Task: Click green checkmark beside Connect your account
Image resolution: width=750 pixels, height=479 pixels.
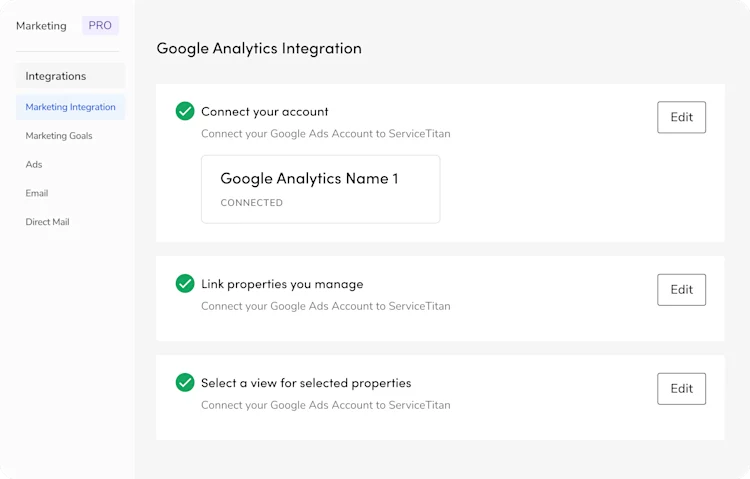Action: click(185, 111)
